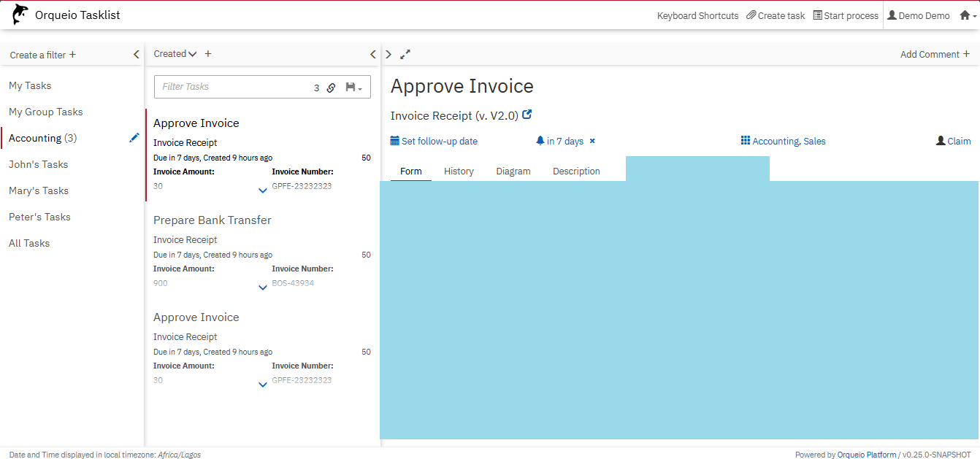Select Mary's Tasks filter
Viewport: 980px width, 459px height.
(x=39, y=190)
